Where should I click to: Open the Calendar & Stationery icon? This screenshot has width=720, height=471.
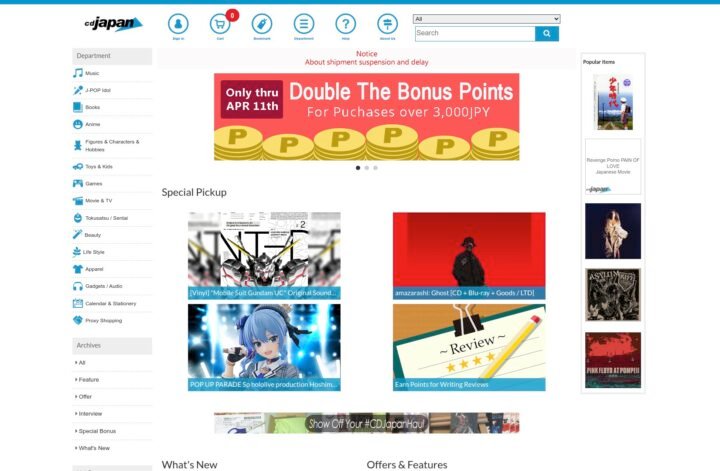click(78, 303)
